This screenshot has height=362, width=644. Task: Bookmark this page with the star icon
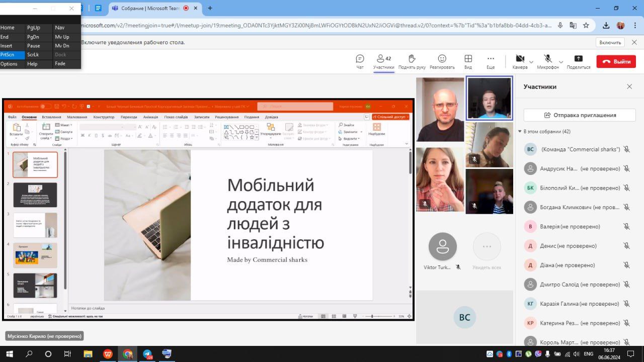tap(586, 25)
